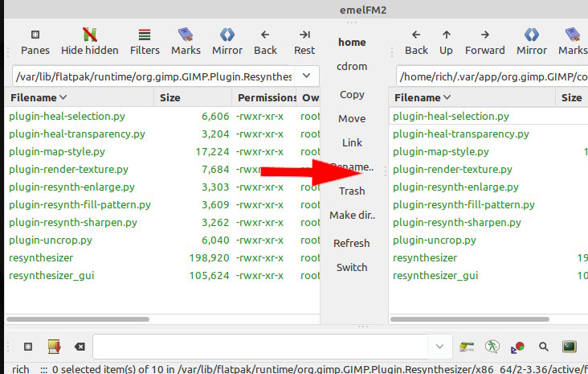Go Back in the left pane toolbar
588x374 pixels.
(265, 35)
